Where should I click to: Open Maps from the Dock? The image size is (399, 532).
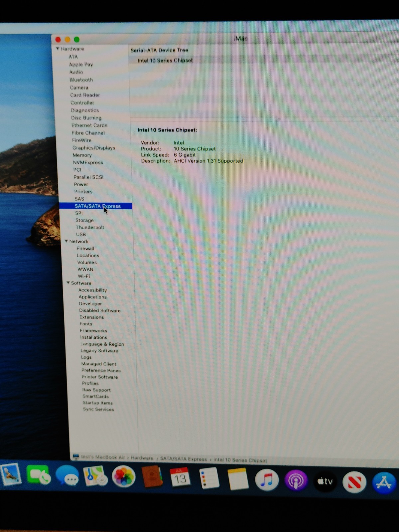95,476
